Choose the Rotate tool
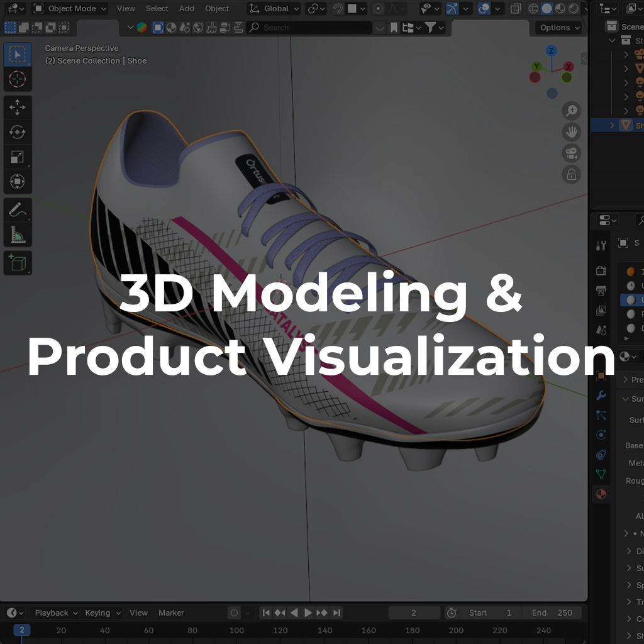The height and width of the screenshot is (644, 644). pos(17,132)
